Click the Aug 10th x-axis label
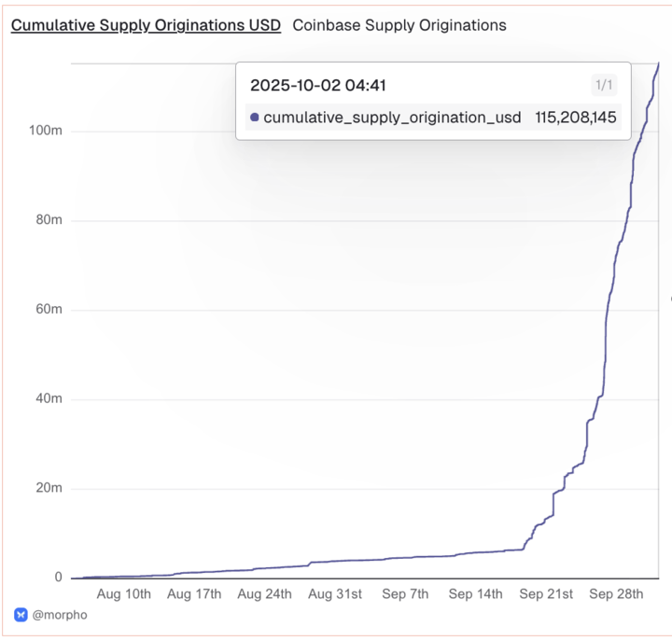The height and width of the screenshot is (641, 672). (124, 593)
